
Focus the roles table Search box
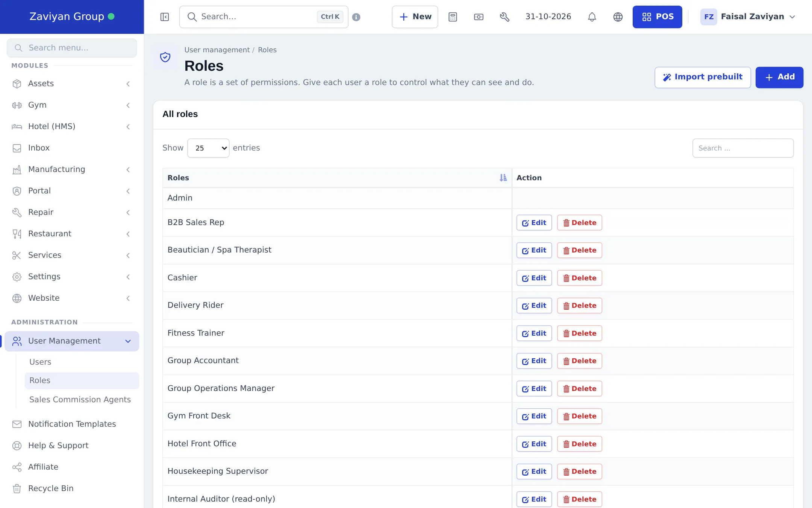click(x=743, y=148)
